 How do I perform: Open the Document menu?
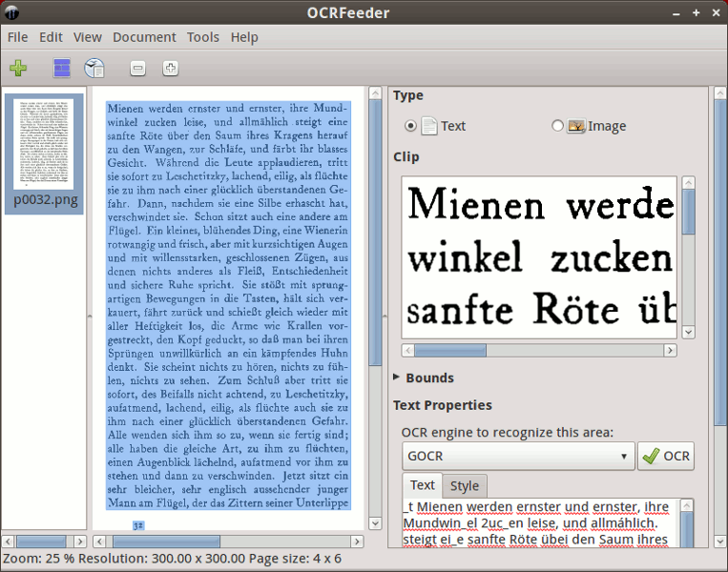click(x=144, y=37)
